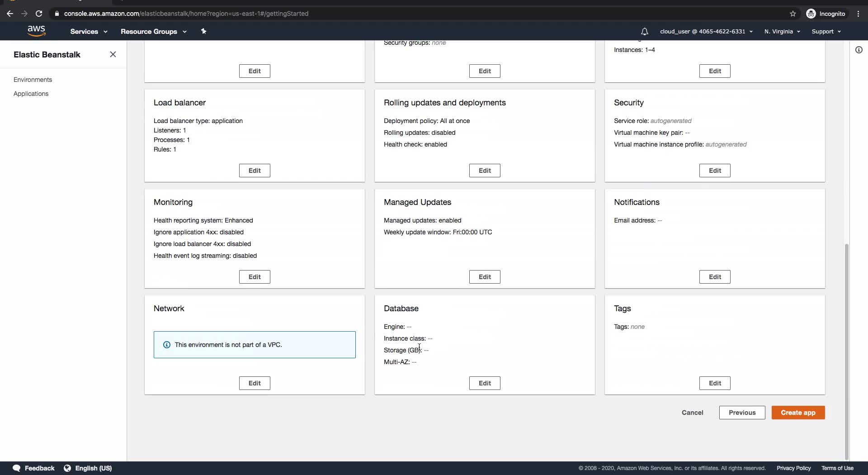
Task: Edit the Database settings
Action: click(485, 383)
